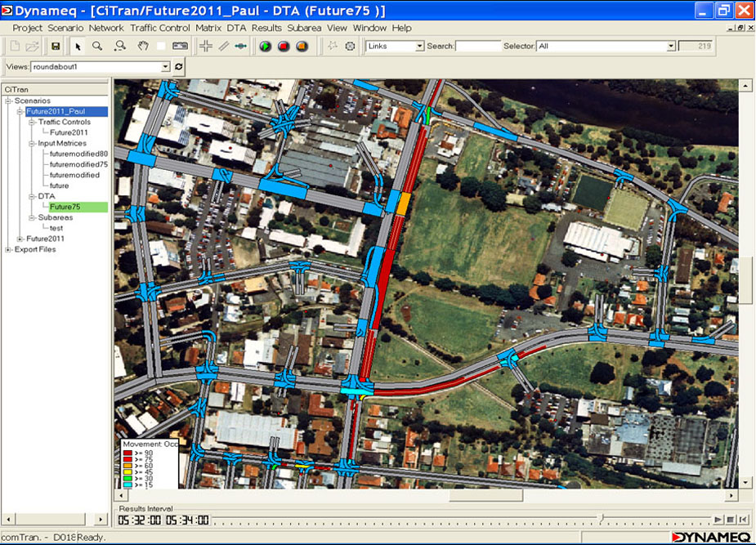
Task: Highlight the Future75 DTA item in the tree
Action: pos(67,206)
